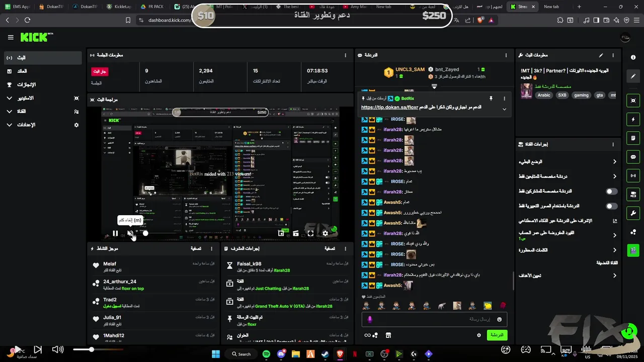Viewport: 644px width, 362px height.
Task: Open the video player settings gear
Action: pyautogui.click(x=325, y=233)
